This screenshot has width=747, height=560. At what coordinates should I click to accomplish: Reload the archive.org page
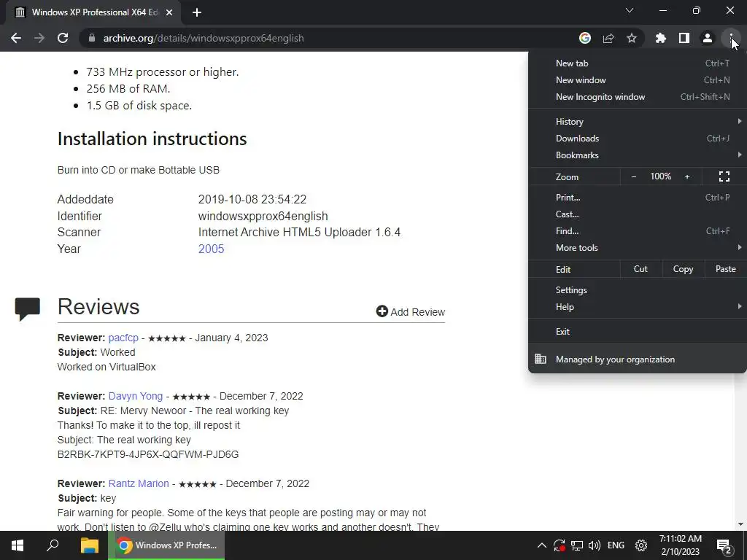point(63,38)
